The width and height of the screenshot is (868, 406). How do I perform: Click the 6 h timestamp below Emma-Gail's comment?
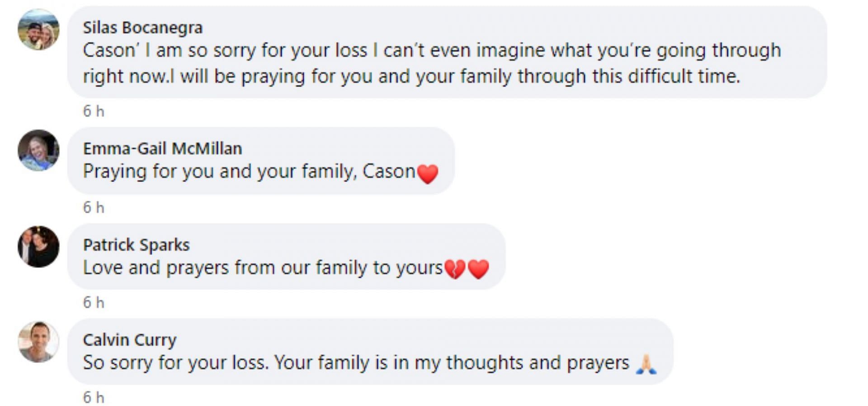tap(94, 208)
